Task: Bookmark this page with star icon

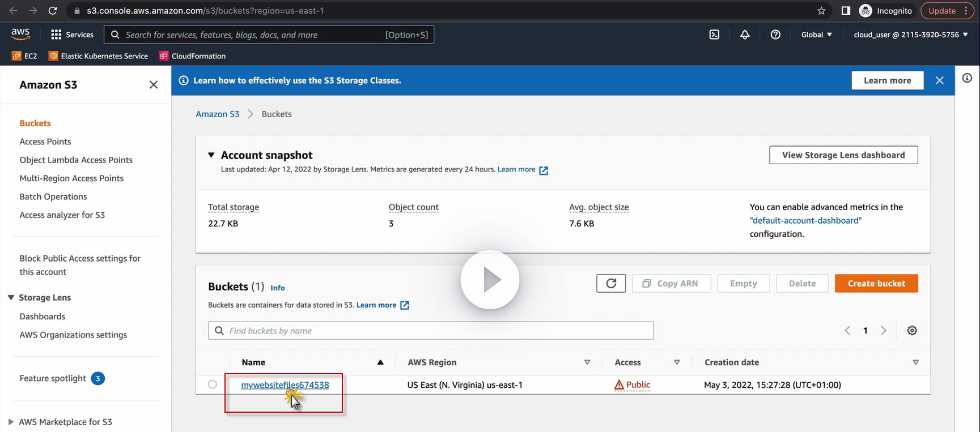Action: (821, 11)
